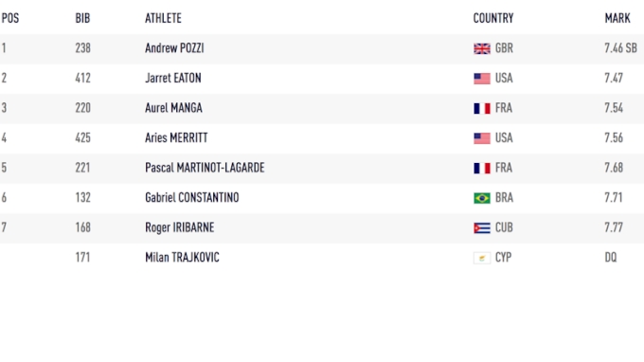
Task: Sort by the COUNTRY column header
Action: point(493,18)
